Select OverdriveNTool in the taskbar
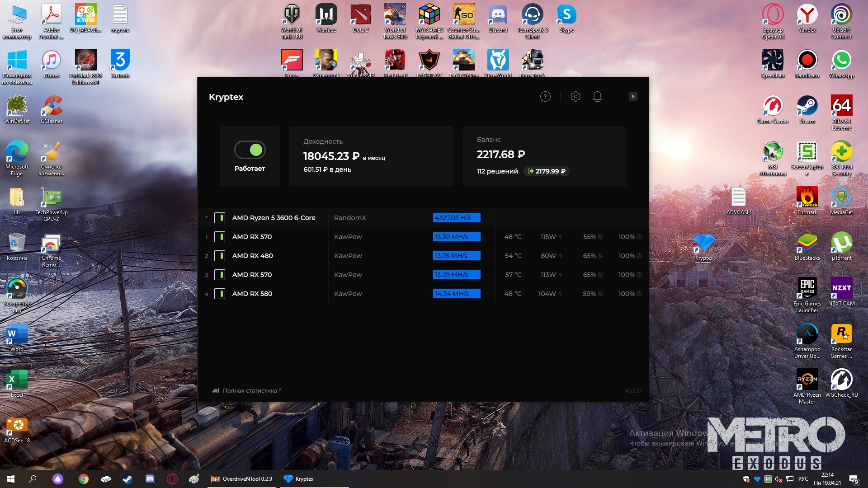 click(x=242, y=479)
